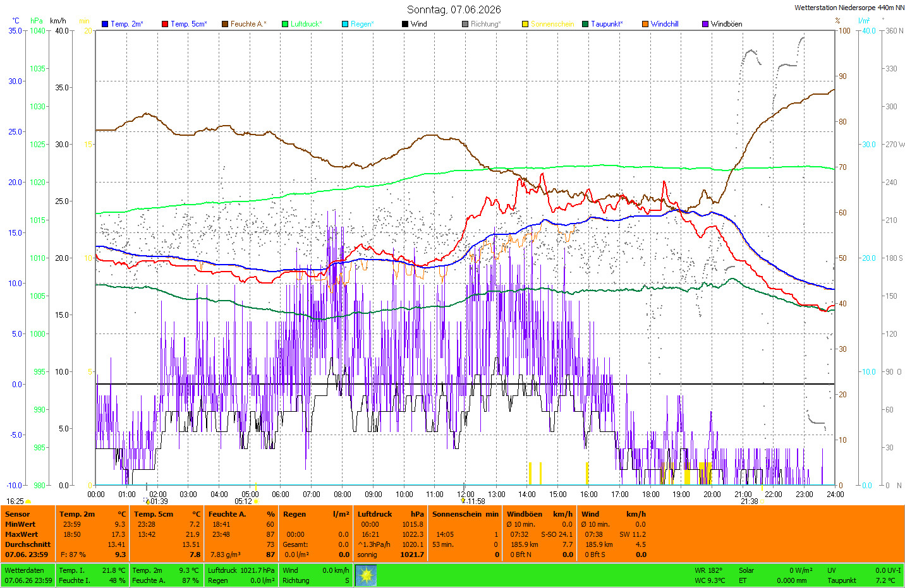The height and width of the screenshot is (588, 905).
Task: Click the 'Windchill' legend label
Action: (665, 24)
